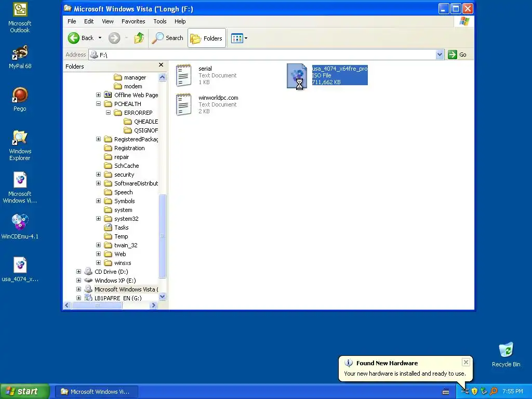Open Windows Explorer desktop shortcut
This screenshot has height=399, width=532.
(x=20, y=145)
